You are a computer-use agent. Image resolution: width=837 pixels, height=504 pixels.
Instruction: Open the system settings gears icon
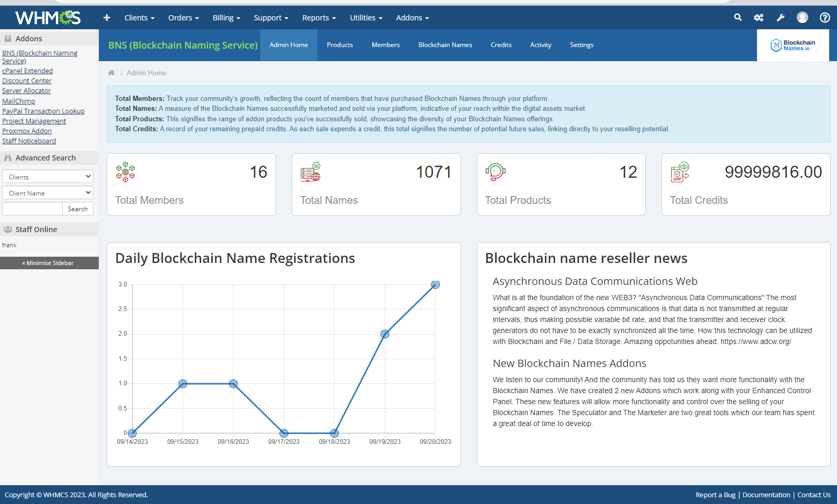click(x=759, y=18)
